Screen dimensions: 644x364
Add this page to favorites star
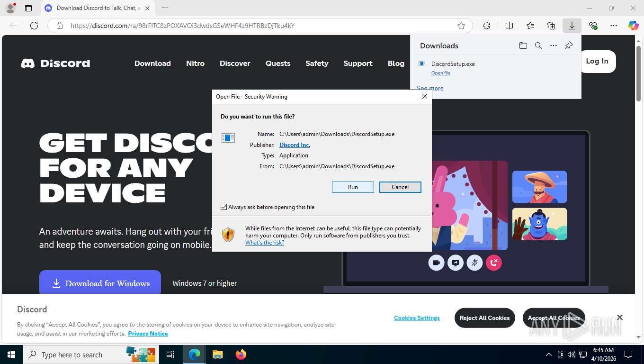coord(461,26)
